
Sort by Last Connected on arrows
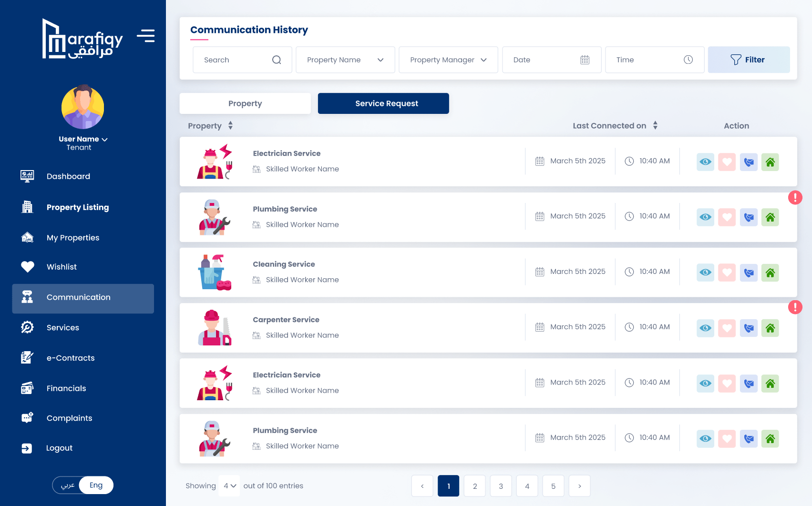click(655, 125)
